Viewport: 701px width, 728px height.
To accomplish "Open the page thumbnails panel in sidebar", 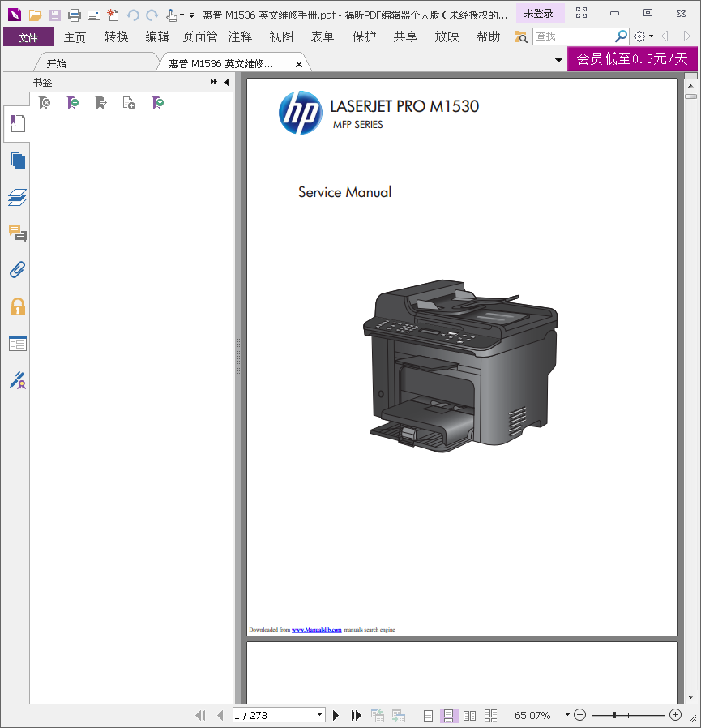I will tap(18, 161).
